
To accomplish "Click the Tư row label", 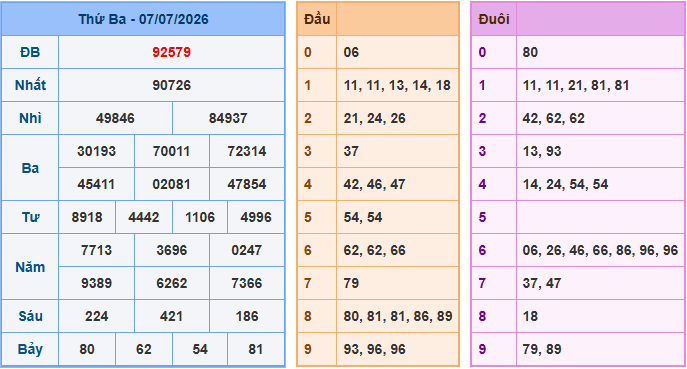I will [30, 217].
